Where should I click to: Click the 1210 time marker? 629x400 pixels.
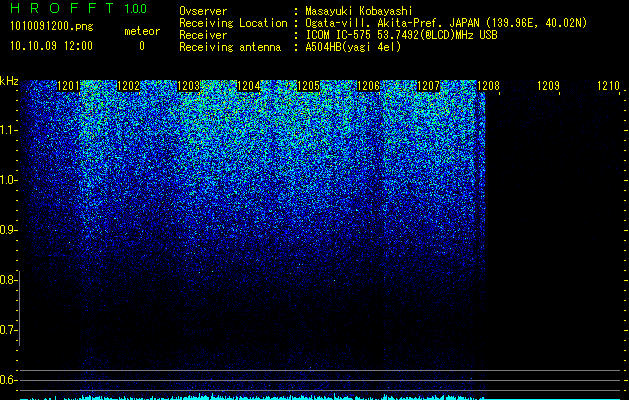[x=608, y=86]
